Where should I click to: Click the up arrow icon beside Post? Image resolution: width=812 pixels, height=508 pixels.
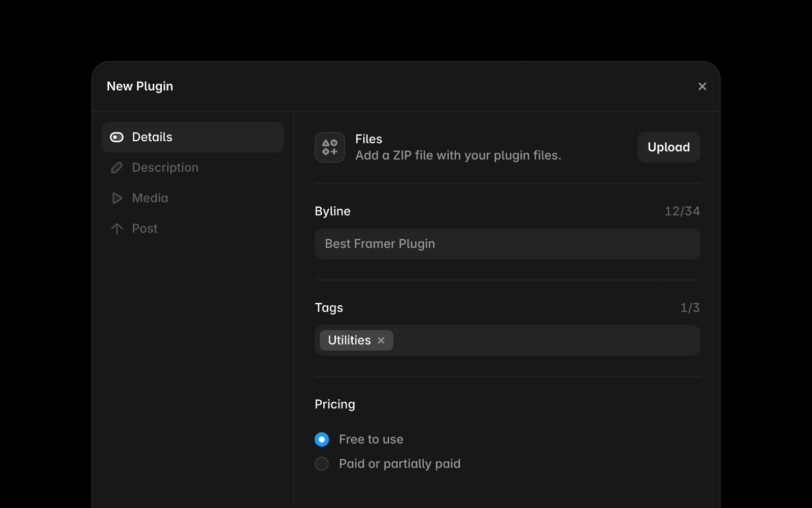click(117, 229)
